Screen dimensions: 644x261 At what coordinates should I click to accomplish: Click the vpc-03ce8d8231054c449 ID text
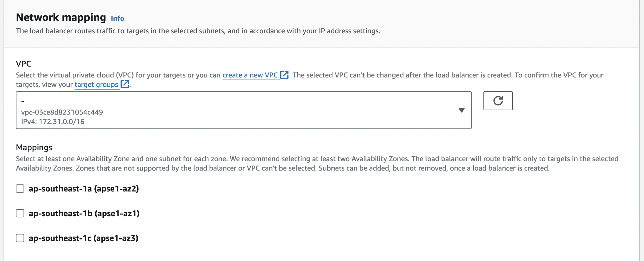(62, 112)
